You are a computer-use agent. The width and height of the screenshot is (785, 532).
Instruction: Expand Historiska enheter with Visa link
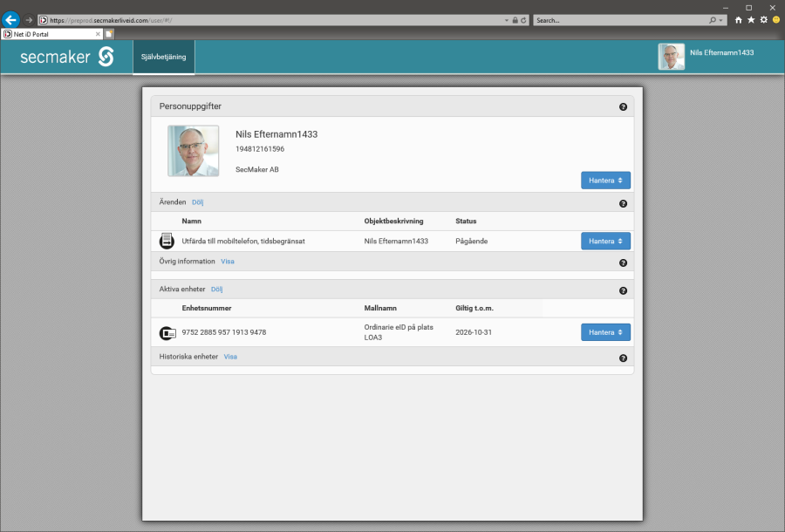230,357
